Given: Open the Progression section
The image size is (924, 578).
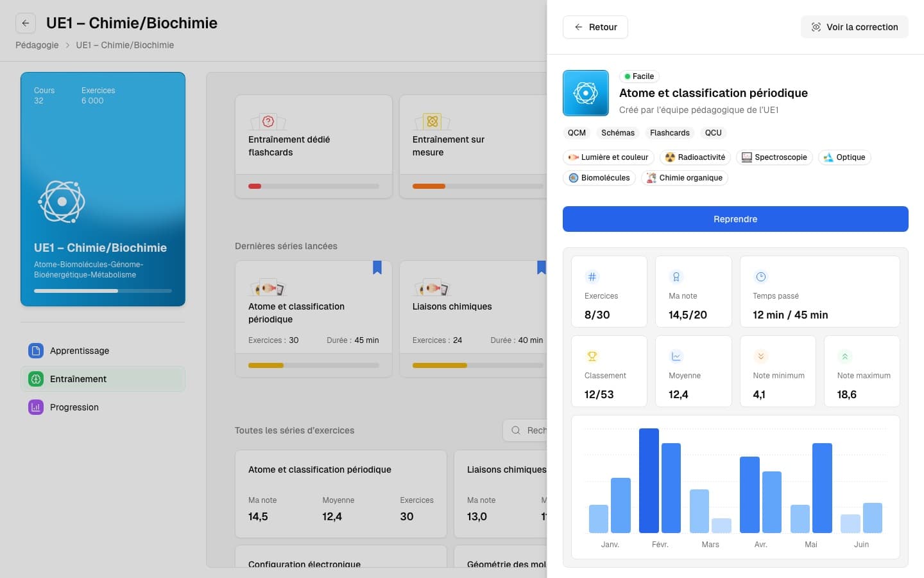Looking at the screenshot, I should [x=103, y=407].
